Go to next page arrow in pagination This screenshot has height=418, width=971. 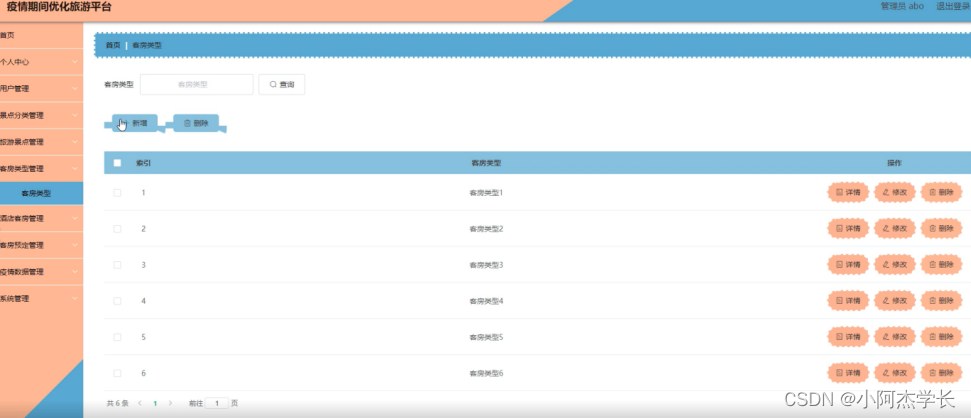[x=170, y=403]
